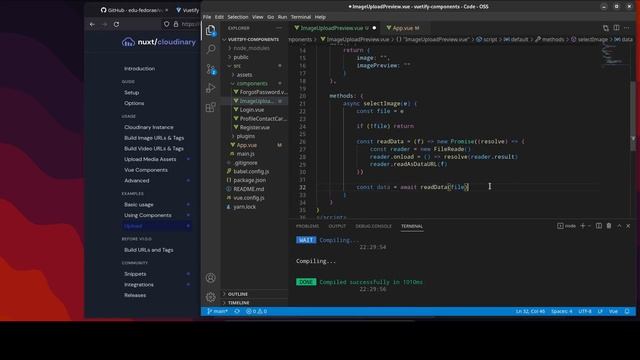
Task: Maximize the panel with up chevron
Action: [619, 226]
